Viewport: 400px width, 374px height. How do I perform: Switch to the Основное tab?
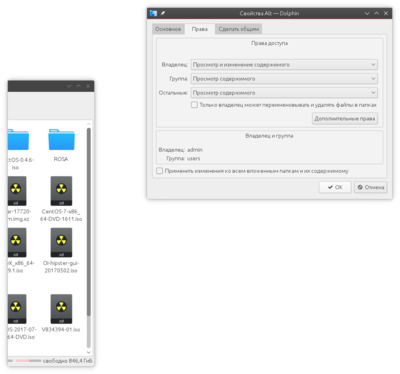point(168,29)
